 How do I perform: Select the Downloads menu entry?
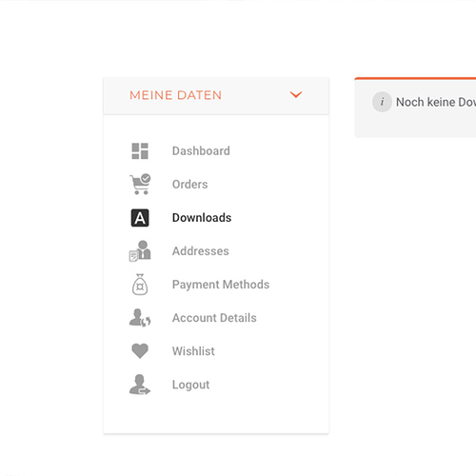click(202, 218)
